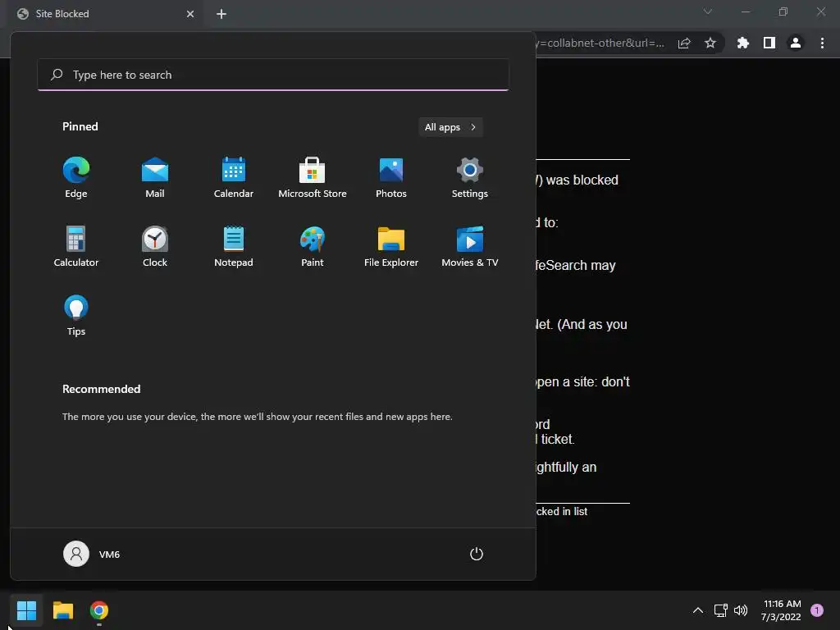This screenshot has width=840, height=630.
Task: Open Chrome Extensions puzzle icon
Action: point(743,43)
